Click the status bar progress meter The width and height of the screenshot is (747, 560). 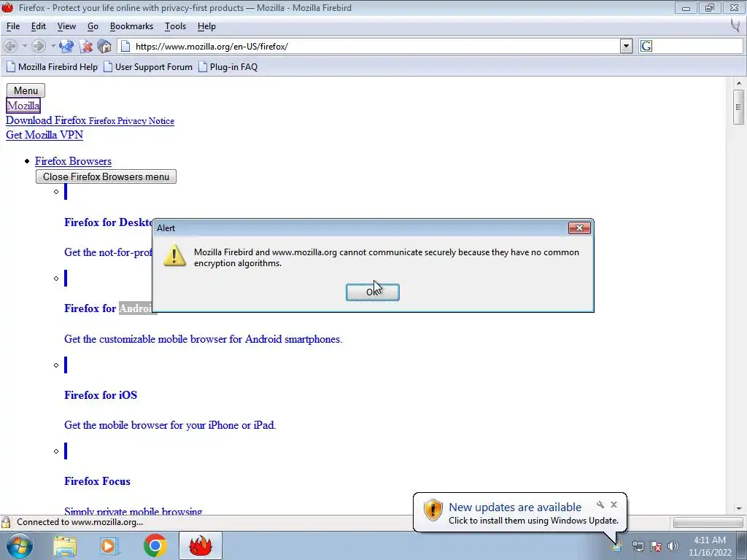(x=708, y=523)
